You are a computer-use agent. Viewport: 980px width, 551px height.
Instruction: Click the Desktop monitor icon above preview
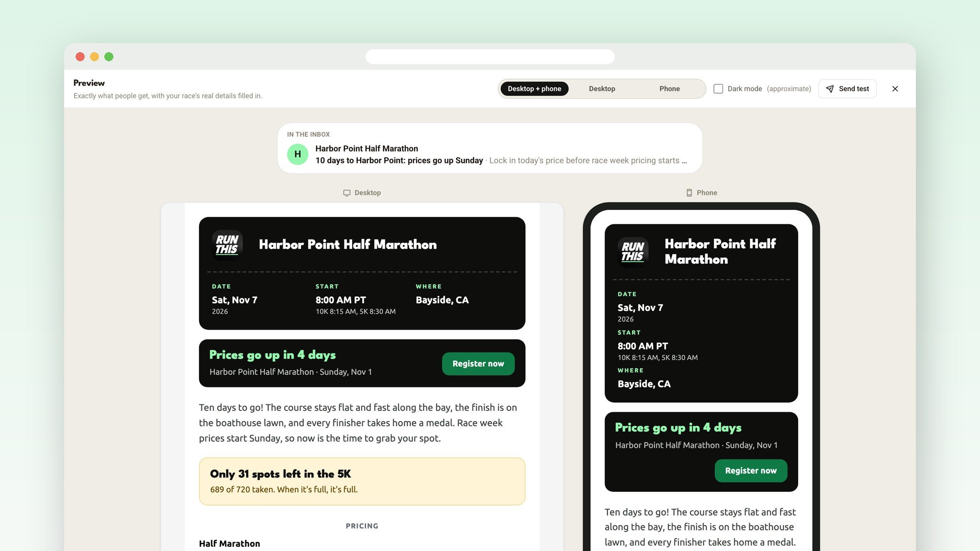point(347,193)
